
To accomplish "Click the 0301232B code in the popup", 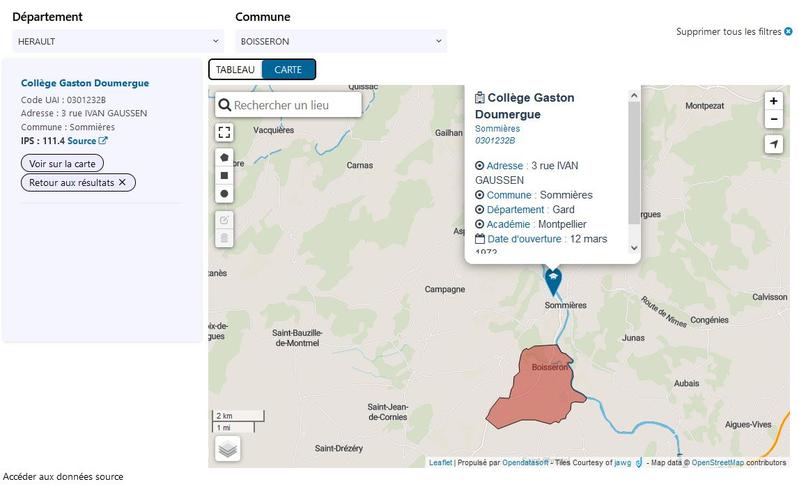I will click(495, 141).
